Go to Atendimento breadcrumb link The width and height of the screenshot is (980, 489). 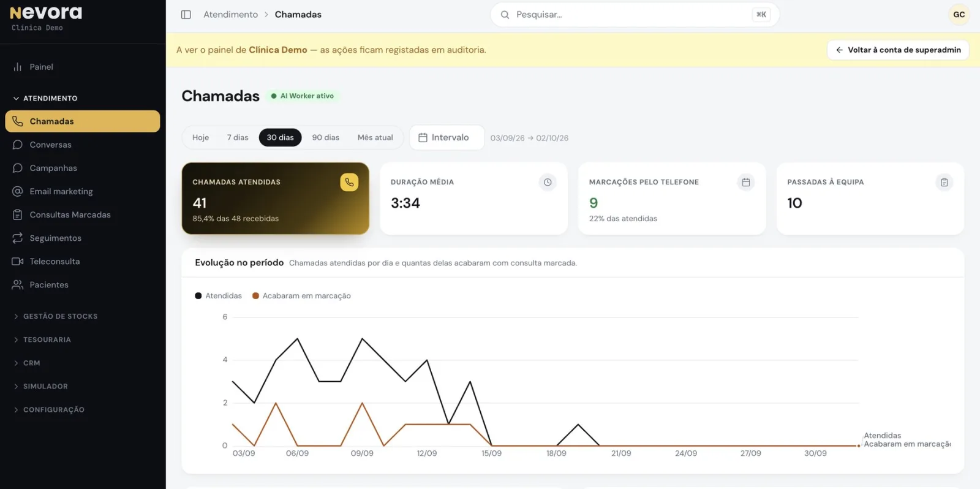[231, 15]
